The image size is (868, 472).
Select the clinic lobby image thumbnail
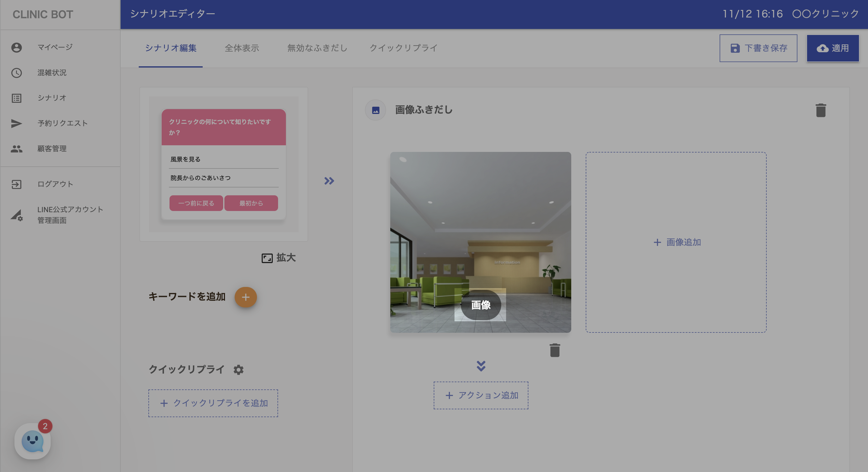click(480, 229)
